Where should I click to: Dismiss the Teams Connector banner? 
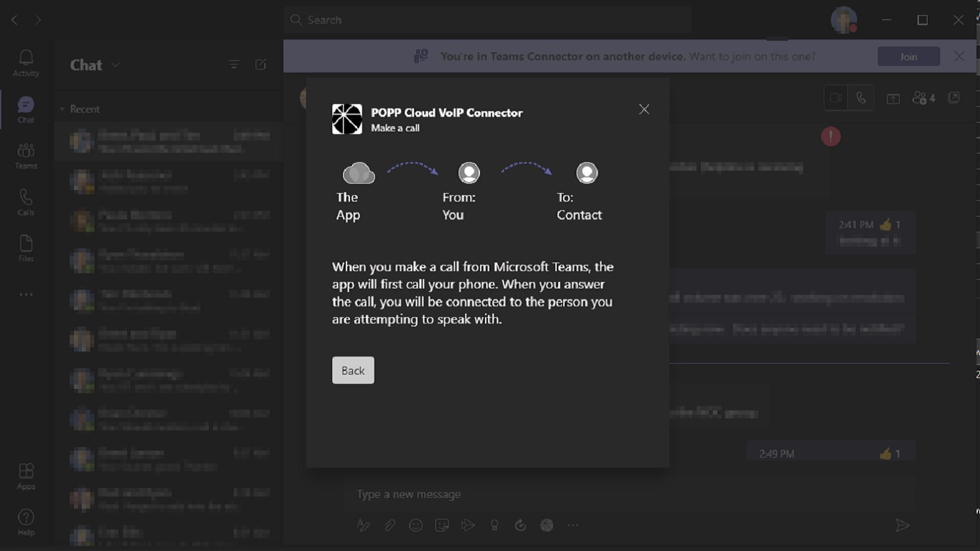tap(959, 56)
